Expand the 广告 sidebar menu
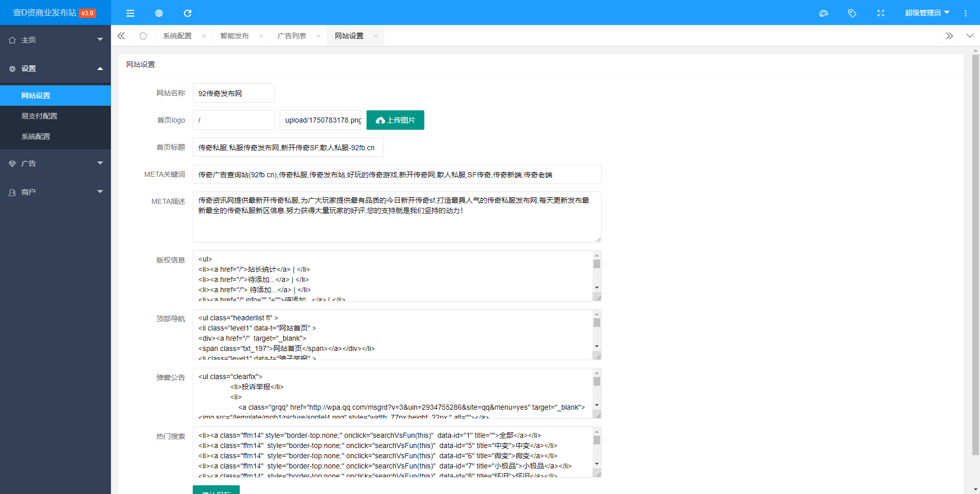980x494 pixels. [55, 163]
